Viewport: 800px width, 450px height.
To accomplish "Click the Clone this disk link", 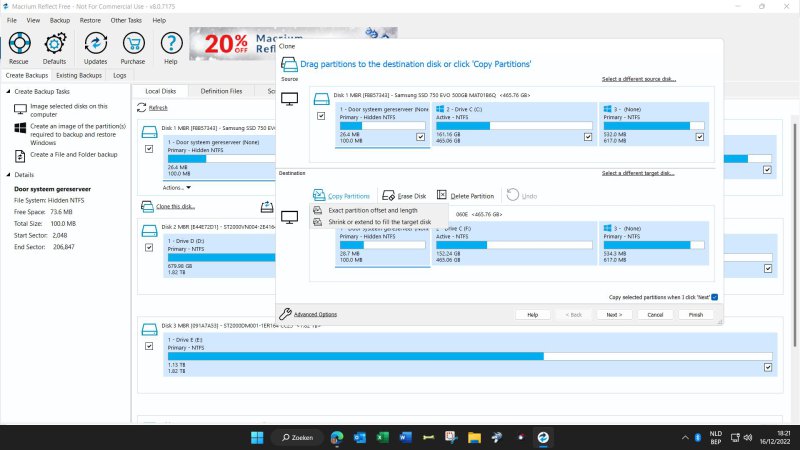I will click(x=176, y=207).
